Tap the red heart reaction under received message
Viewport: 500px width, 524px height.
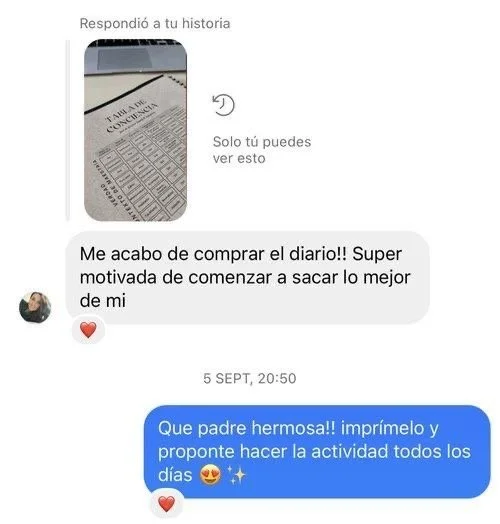click(x=88, y=330)
